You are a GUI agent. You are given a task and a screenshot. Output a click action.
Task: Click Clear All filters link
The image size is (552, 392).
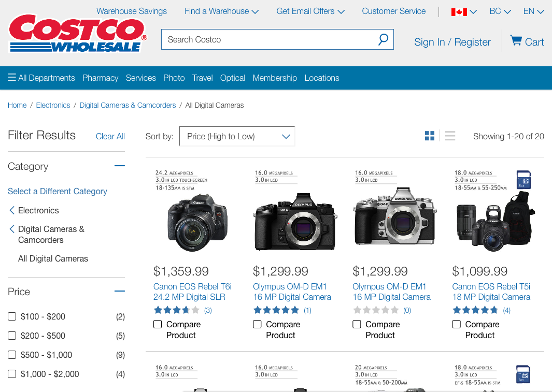point(110,136)
